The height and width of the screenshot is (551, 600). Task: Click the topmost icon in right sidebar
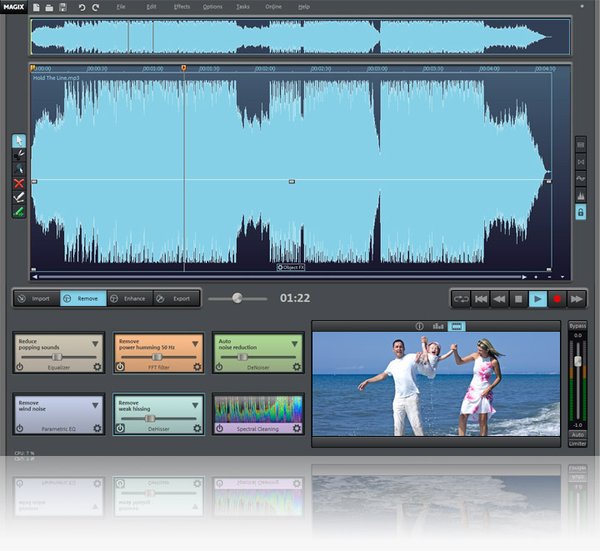pyautogui.click(x=580, y=145)
